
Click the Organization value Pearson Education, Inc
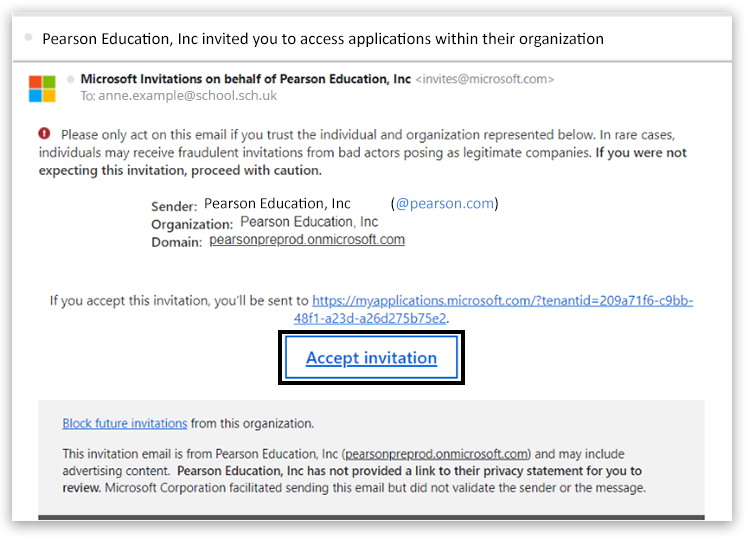click(309, 222)
